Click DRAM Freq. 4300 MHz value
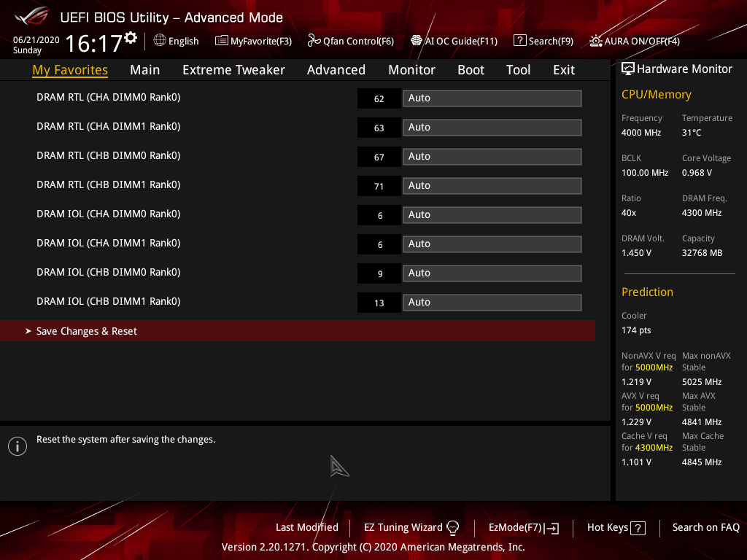 (x=701, y=213)
